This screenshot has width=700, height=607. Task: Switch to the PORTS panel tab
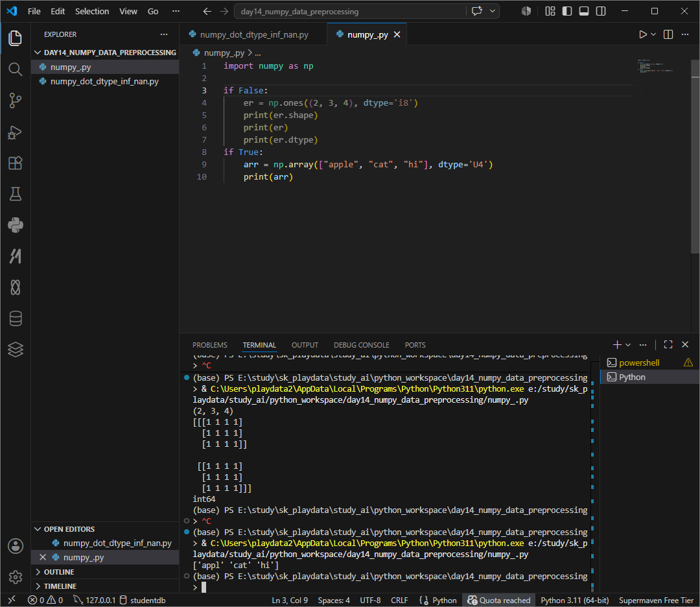click(415, 345)
